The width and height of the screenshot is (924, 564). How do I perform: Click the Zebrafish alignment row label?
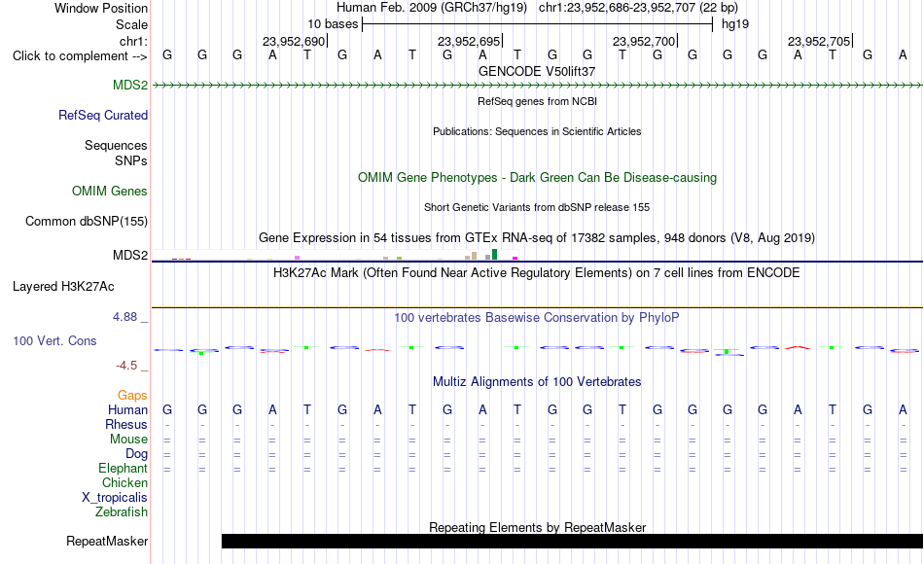[122, 511]
